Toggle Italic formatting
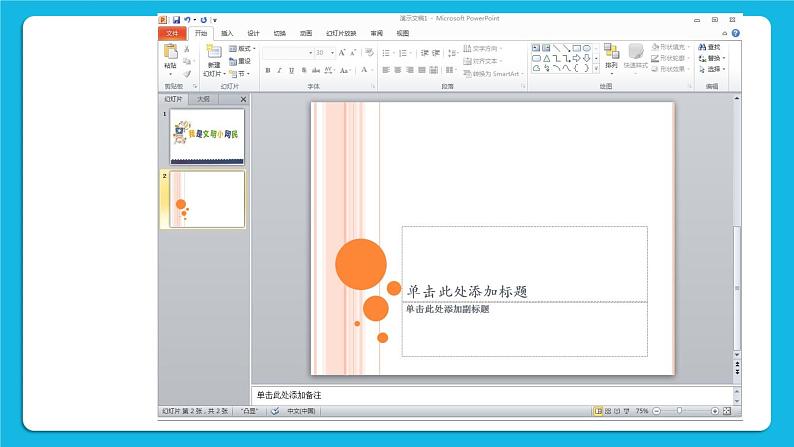This screenshot has height=447, width=794. [280, 70]
